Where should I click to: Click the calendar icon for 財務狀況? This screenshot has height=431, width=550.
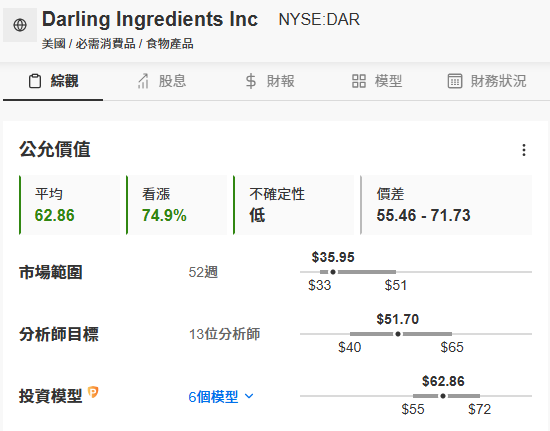pos(455,81)
